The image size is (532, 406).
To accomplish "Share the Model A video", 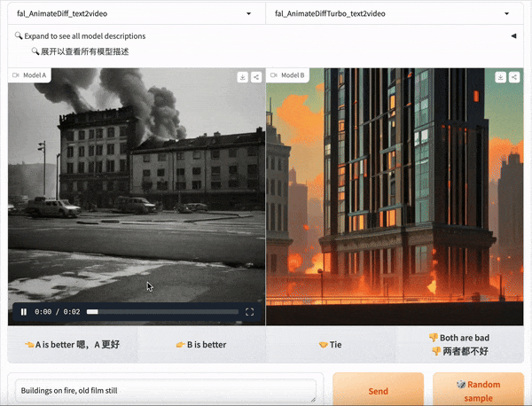I will 256,77.
